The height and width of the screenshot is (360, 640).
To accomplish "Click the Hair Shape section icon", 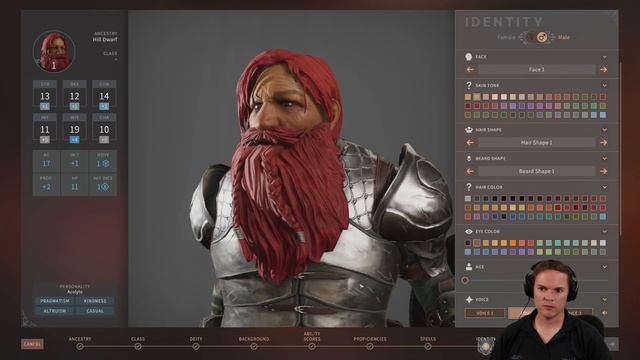I will pos(469,130).
